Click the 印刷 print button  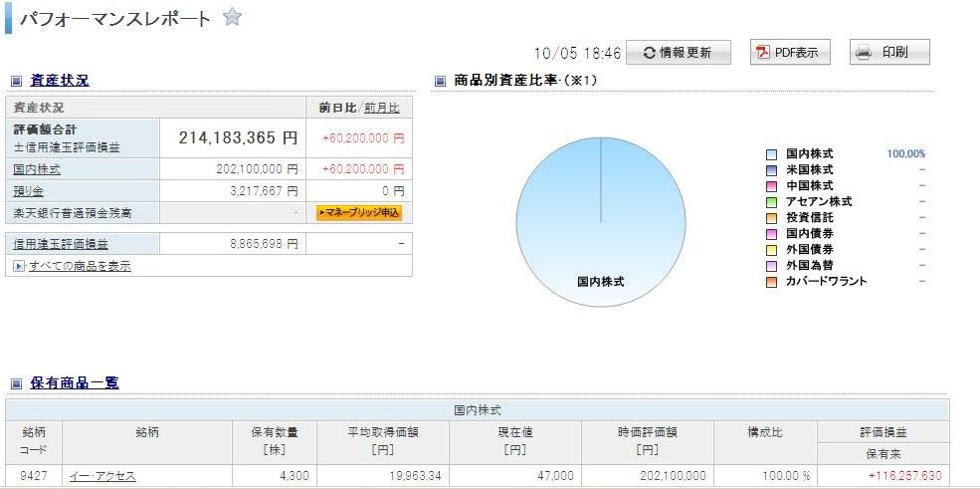888,53
